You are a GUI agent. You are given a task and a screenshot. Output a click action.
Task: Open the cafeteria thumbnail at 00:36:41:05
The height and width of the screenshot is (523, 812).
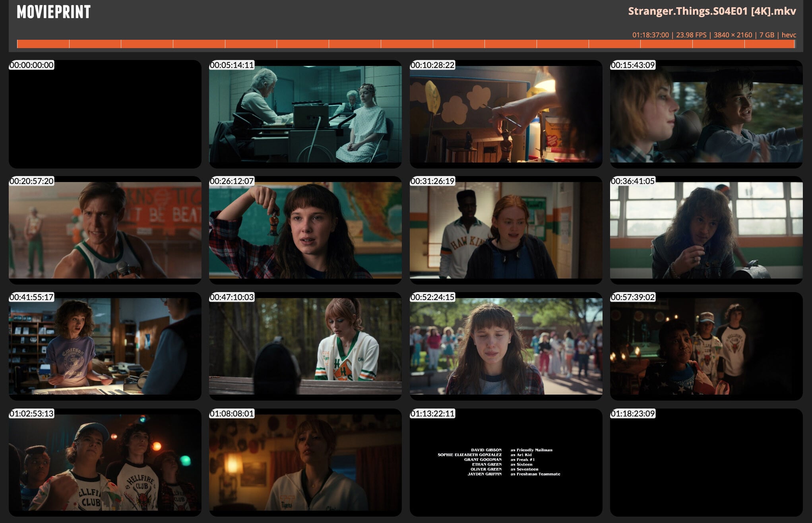tap(706, 231)
